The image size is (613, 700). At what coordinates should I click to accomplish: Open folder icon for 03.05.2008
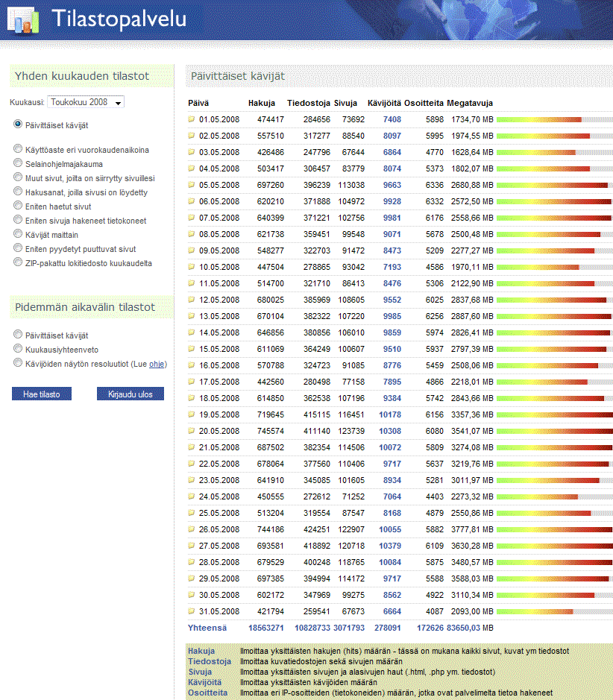click(x=192, y=152)
